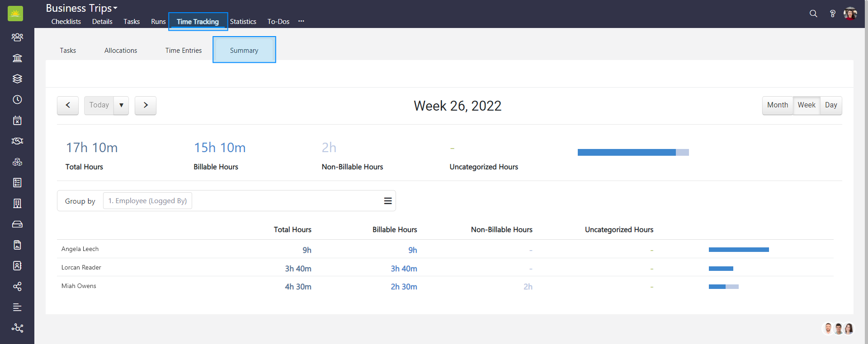The height and width of the screenshot is (344, 868).
Task: Open the help question mark icon
Action: [832, 14]
